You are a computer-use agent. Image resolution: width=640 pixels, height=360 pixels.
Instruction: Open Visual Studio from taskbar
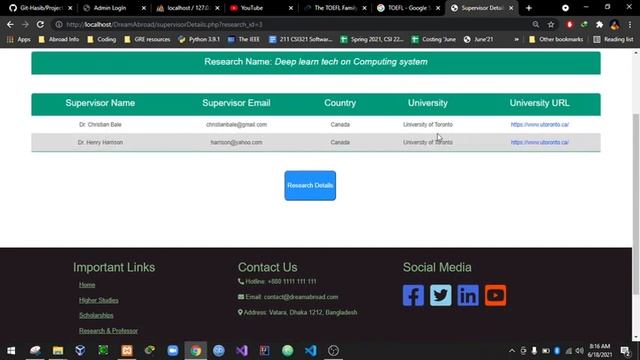(x=242, y=351)
